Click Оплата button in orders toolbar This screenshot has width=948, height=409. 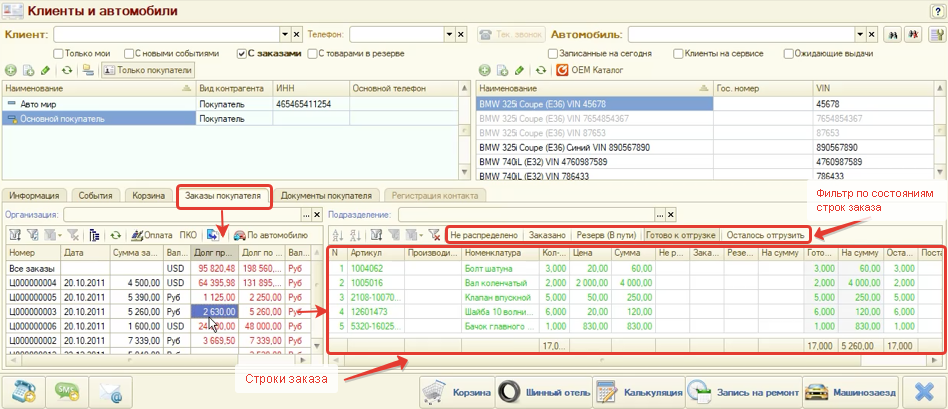pyautogui.click(x=152, y=235)
